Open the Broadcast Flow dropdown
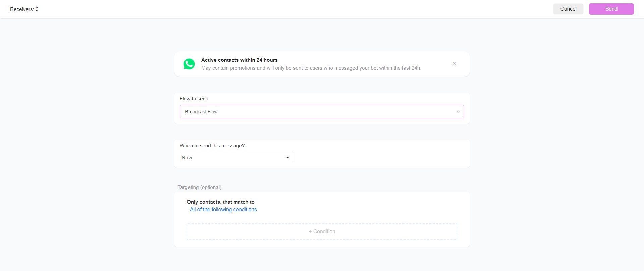Screen dimensions: 644x271 pyautogui.click(x=322, y=112)
